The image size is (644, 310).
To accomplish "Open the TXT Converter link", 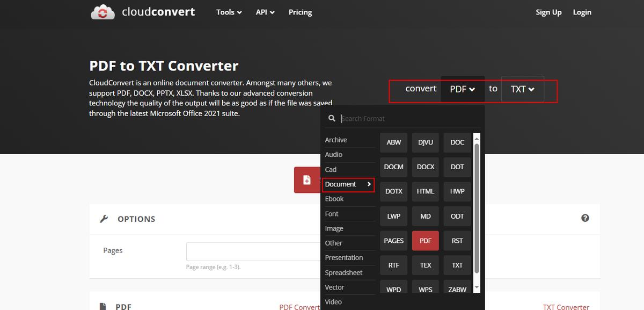I will click(x=566, y=307).
